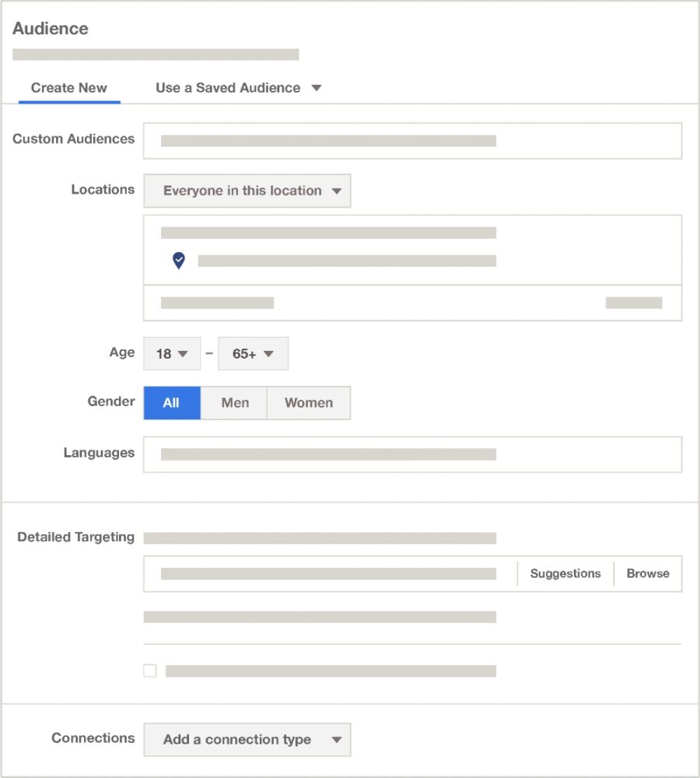
Task: Click the Suggestions button
Action: coord(565,573)
